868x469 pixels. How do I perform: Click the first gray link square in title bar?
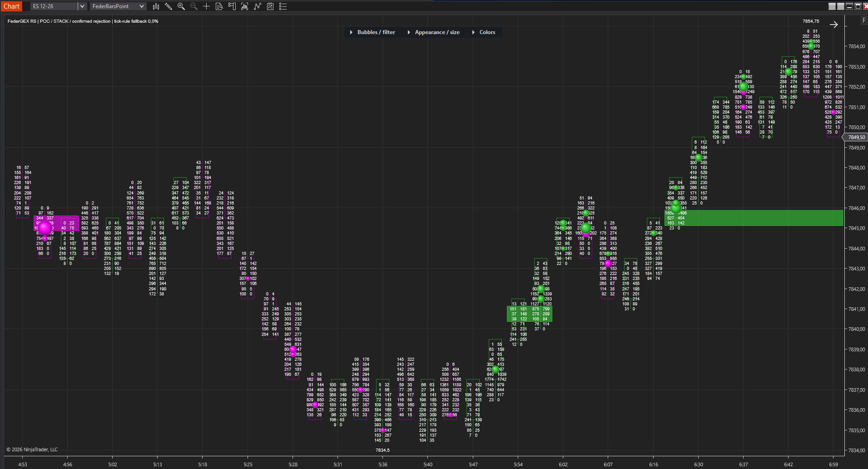coord(832,6)
